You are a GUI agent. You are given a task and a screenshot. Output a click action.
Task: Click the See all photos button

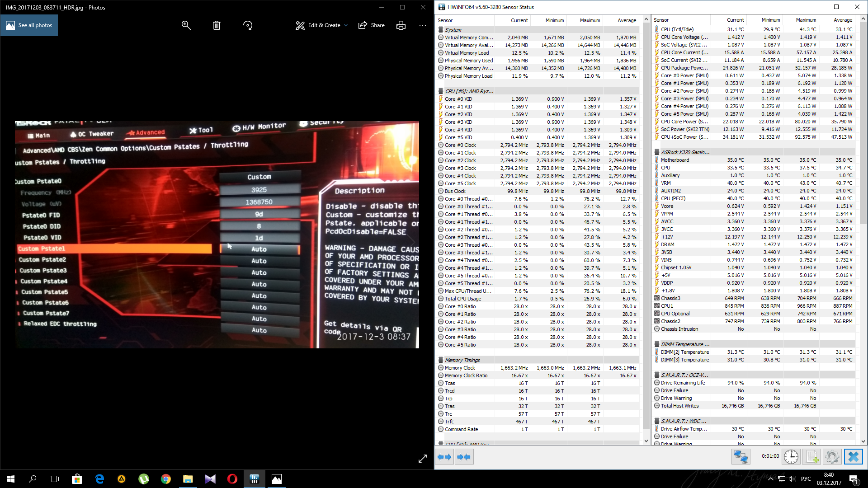click(29, 25)
